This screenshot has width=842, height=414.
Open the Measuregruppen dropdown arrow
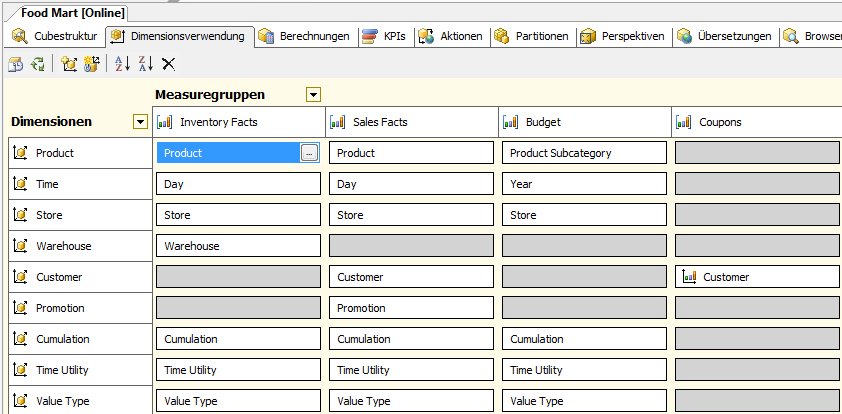(313, 96)
